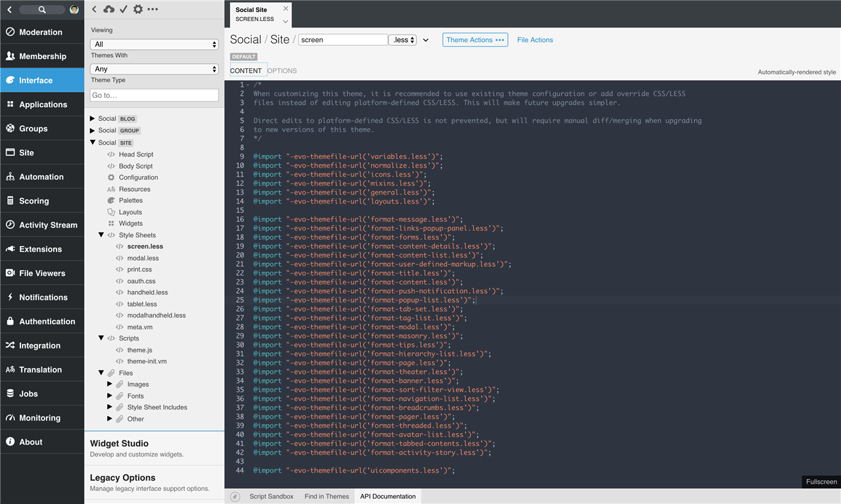Open the Head Script item
Viewport: 841px width, 504px height.
tap(136, 154)
